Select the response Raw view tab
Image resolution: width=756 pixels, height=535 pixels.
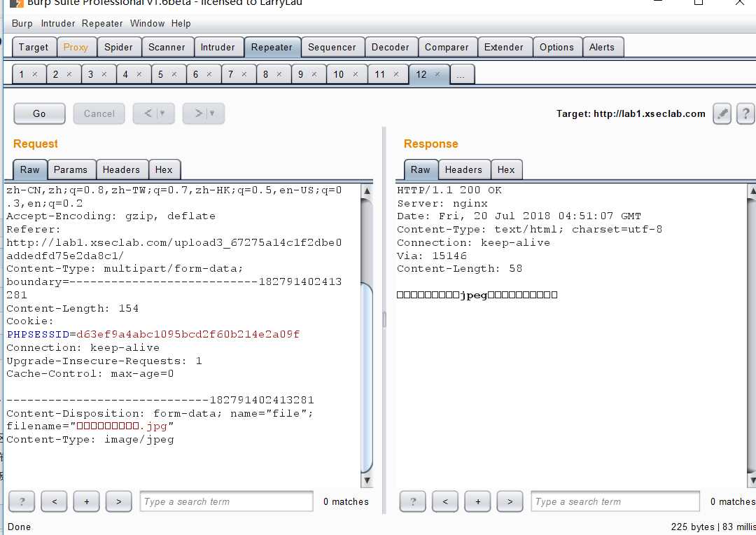pos(421,169)
